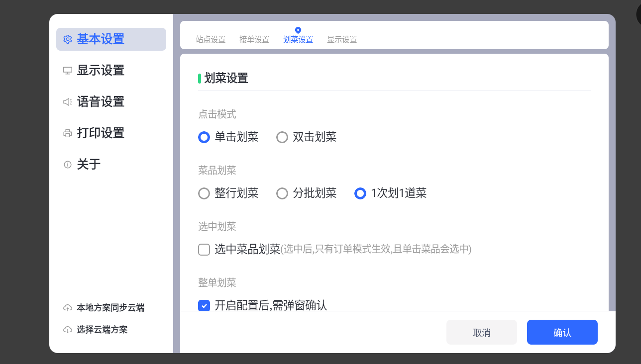Click the speaker icon beside 语音设置
The height and width of the screenshot is (364, 641).
pos(68,102)
